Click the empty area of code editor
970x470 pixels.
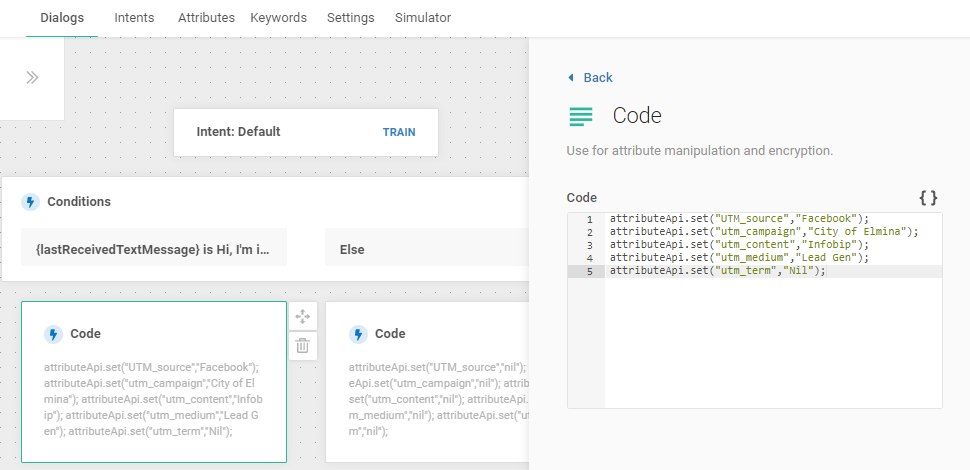point(773,343)
